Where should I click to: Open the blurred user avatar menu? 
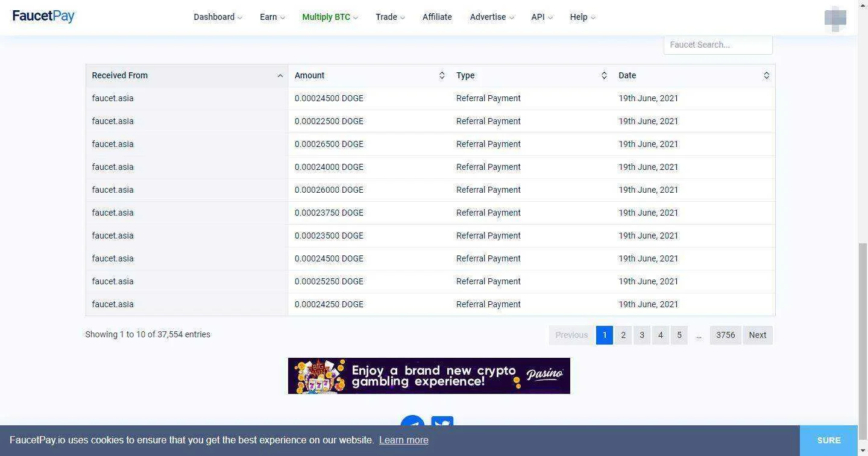[x=835, y=19]
